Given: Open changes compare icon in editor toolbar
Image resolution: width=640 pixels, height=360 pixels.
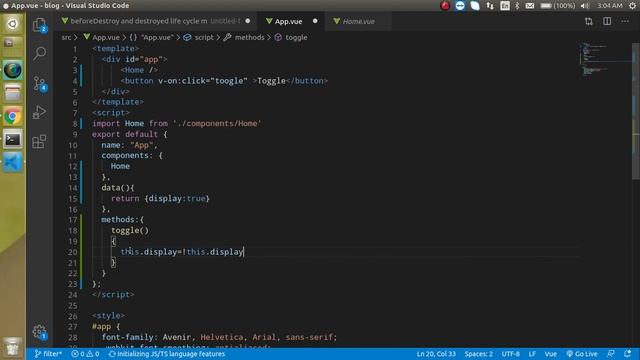Looking at the screenshot, I should tap(589, 21).
